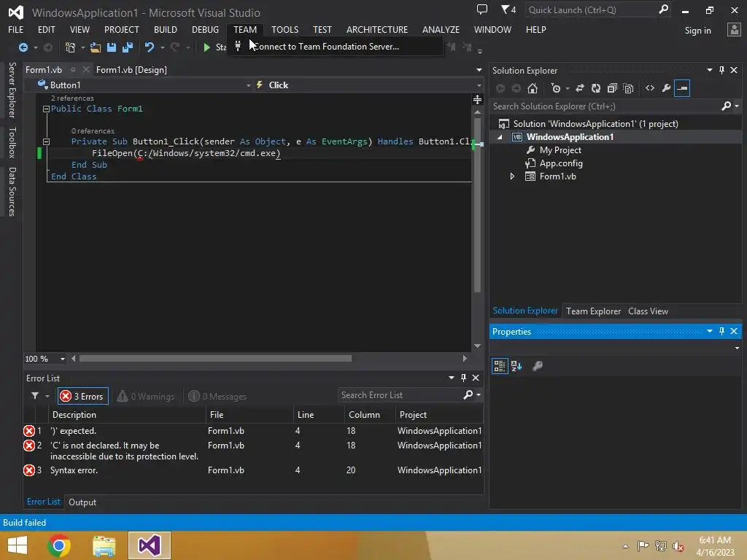
Task: Open Properties via Solution Explorer wrench icon
Action: (666, 88)
